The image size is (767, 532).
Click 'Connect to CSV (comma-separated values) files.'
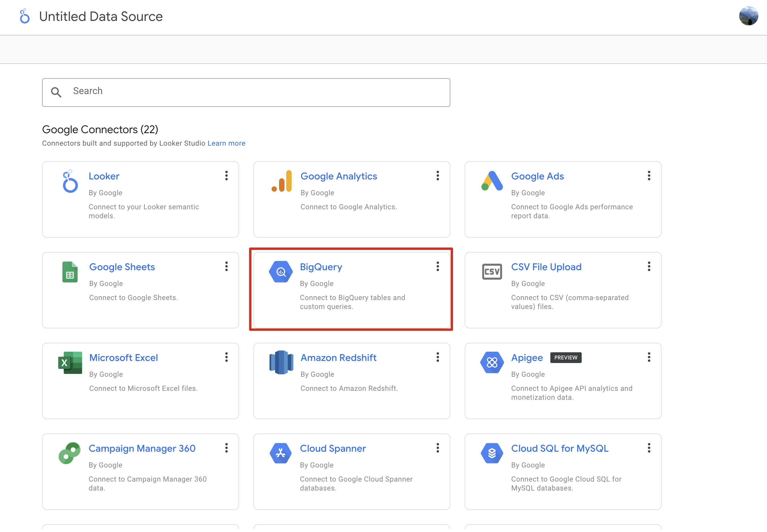(x=570, y=302)
